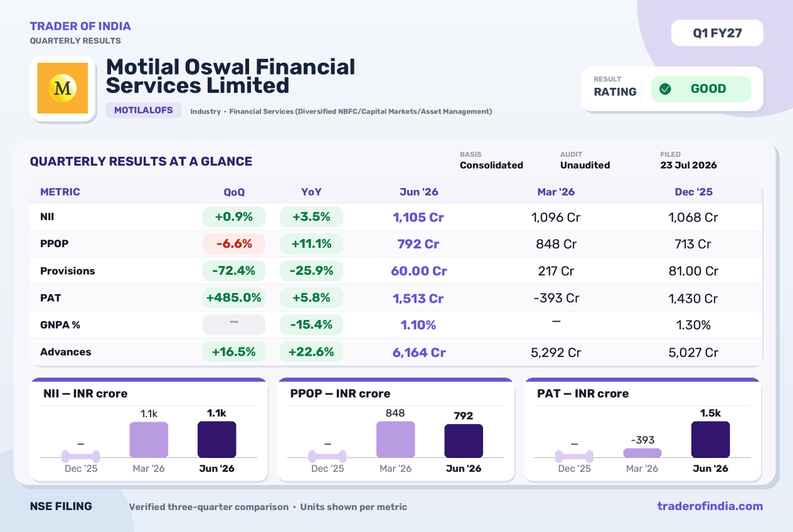793x532 pixels.
Task: Click the +16.5% Advances QoQ chip
Action: point(234,352)
